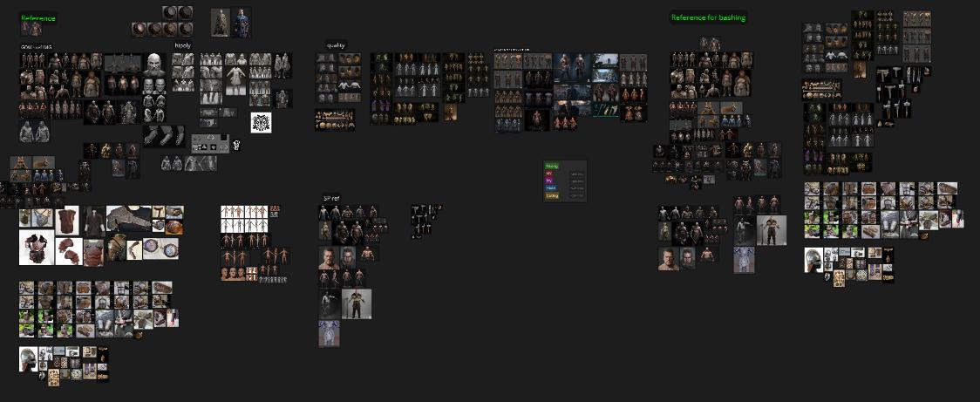Screen dimensions: 980x402
Task: Select the two front-view faces sculpt image
Action: 153,85
